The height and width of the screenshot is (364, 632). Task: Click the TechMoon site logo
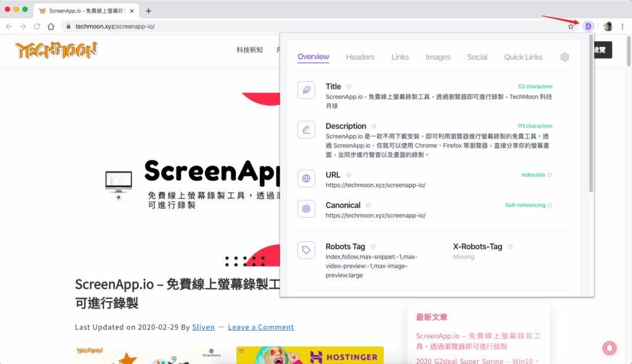pyautogui.click(x=56, y=50)
